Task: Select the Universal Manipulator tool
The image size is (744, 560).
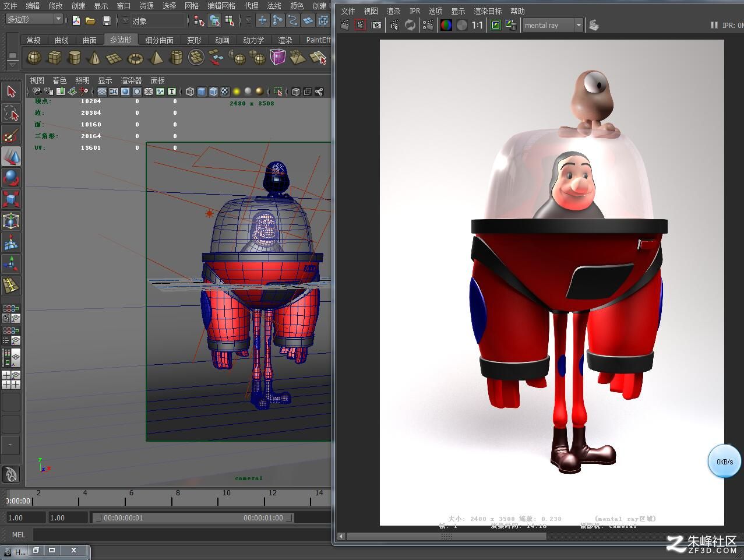Action: tap(11, 221)
